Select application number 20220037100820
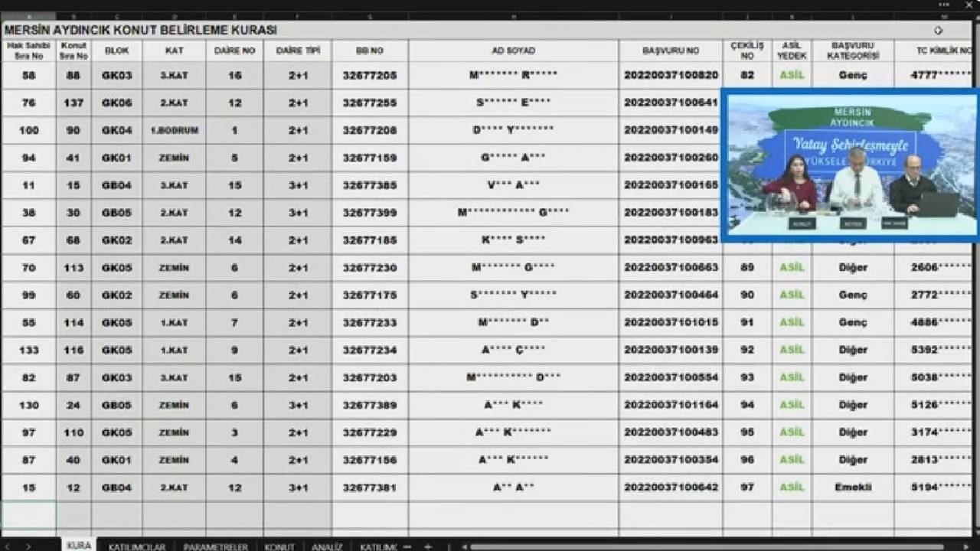 [671, 75]
